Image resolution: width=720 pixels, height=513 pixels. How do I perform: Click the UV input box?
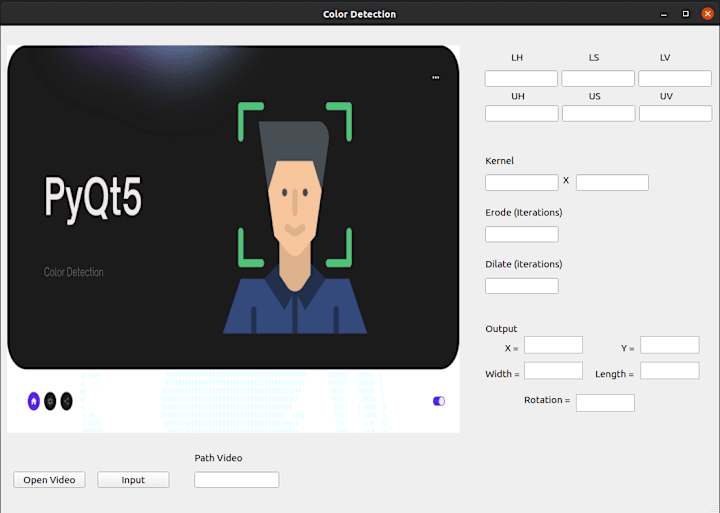coord(675,113)
